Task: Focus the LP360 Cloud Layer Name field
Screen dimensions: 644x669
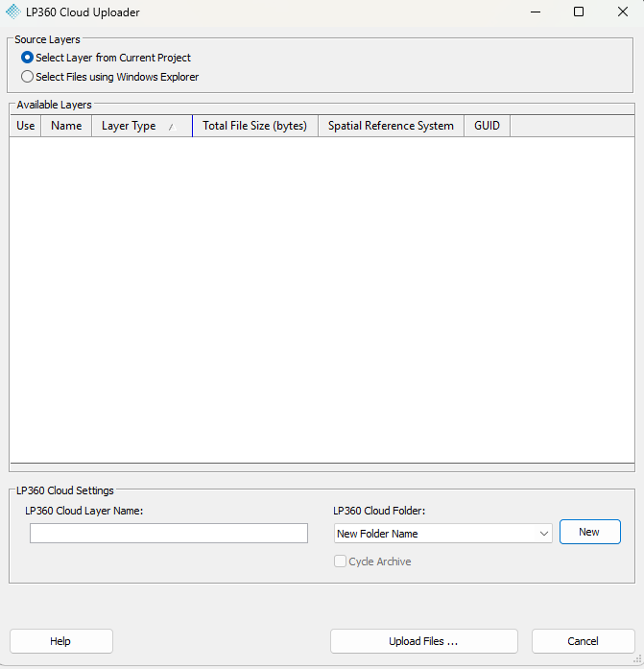Action: pyautogui.click(x=169, y=534)
